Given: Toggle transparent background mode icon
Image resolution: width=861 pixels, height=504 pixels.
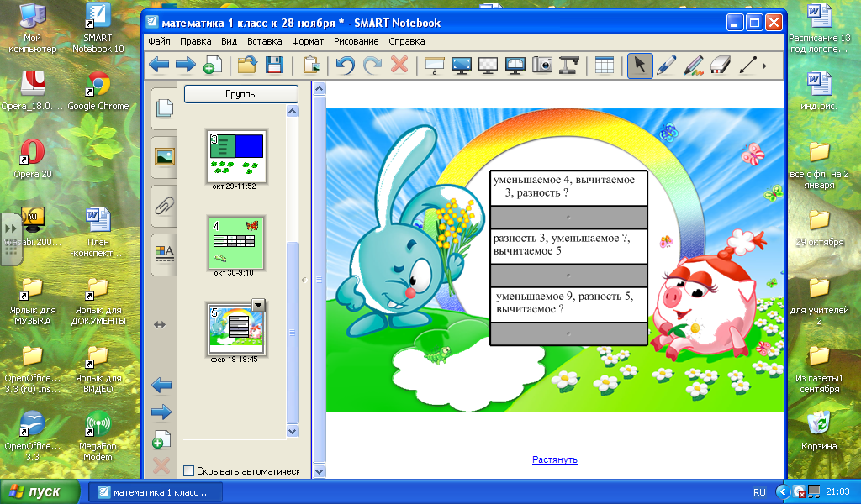Looking at the screenshot, I should point(489,66).
